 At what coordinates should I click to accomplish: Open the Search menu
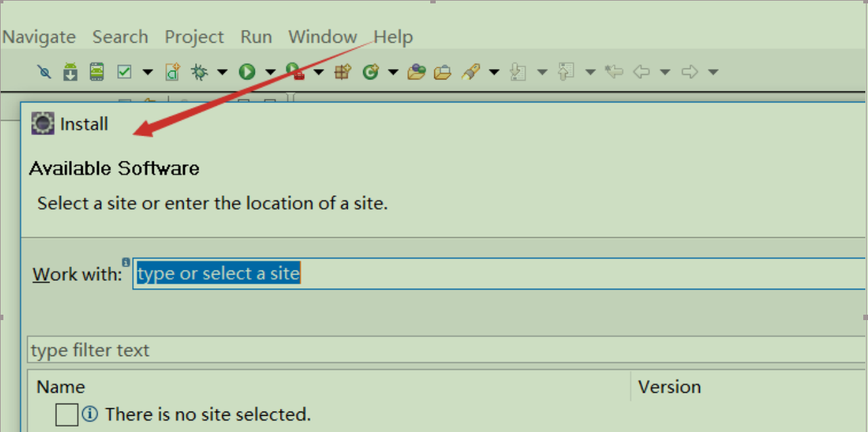click(120, 37)
